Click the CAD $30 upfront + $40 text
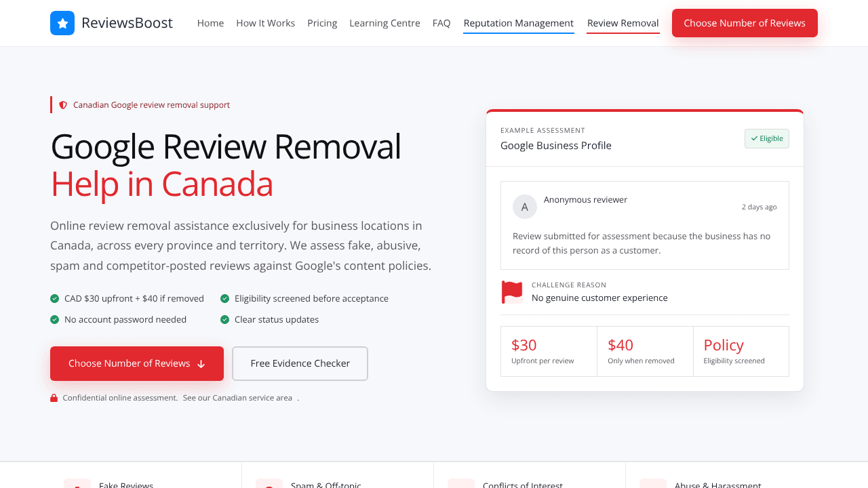This screenshot has width=868, height=488. 134,298
